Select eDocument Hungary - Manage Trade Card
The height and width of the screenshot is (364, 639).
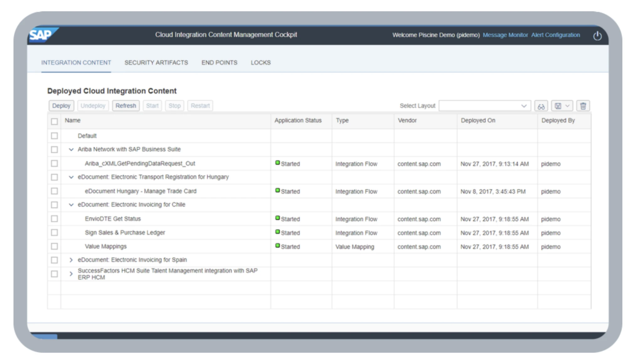(140, 191)
